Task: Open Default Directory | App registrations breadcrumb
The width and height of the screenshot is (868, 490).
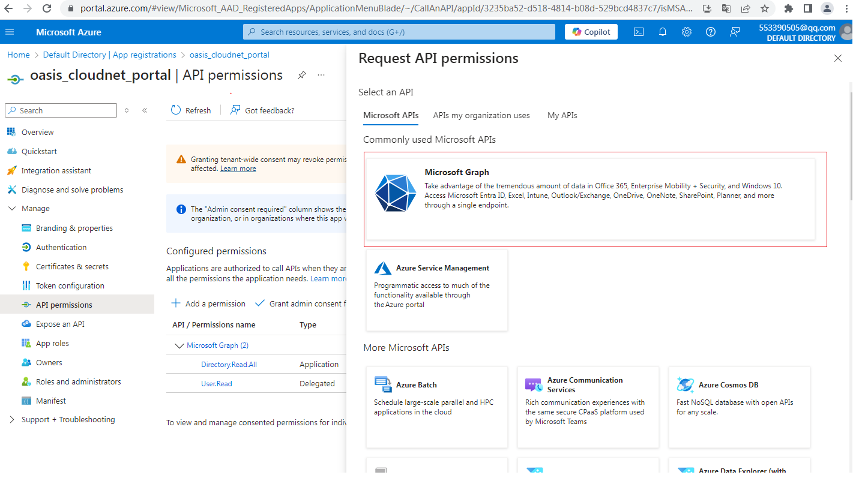Action: click(110, 55)
